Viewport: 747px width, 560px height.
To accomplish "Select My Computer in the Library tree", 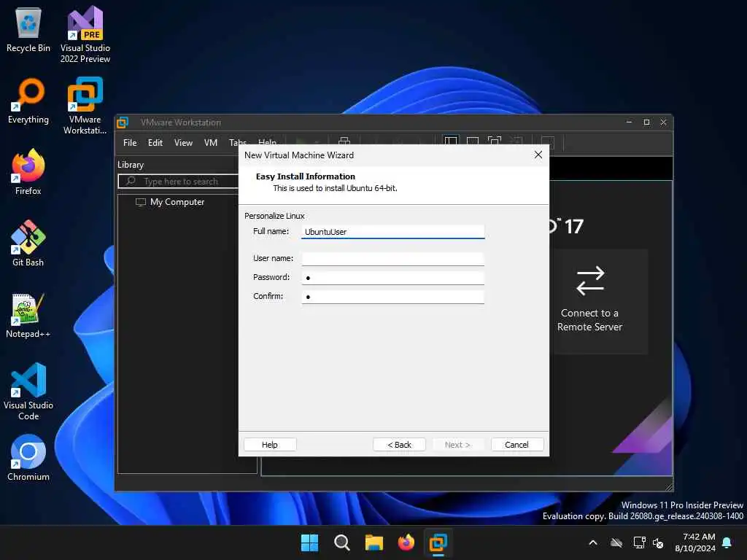I will click(x=177, y=202).
